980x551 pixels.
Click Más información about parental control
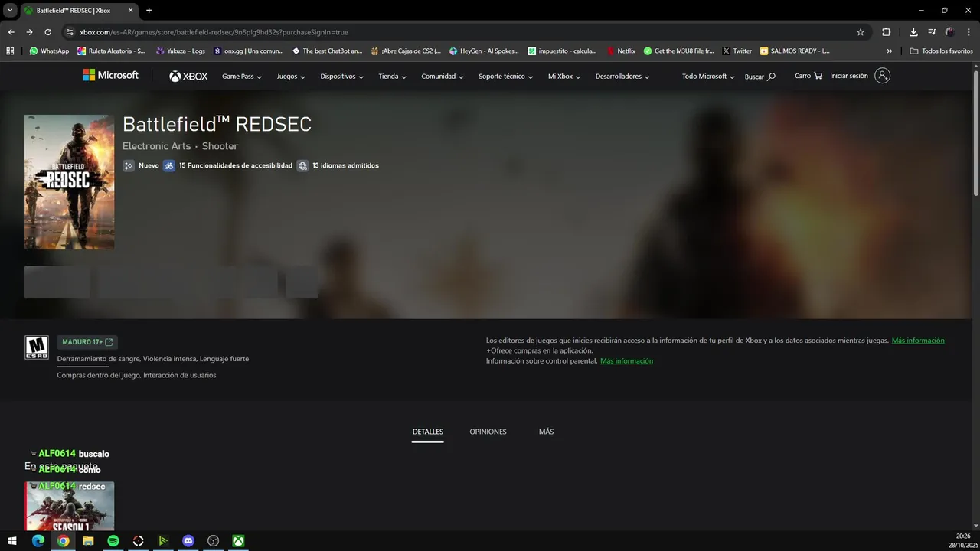(626, 360)
